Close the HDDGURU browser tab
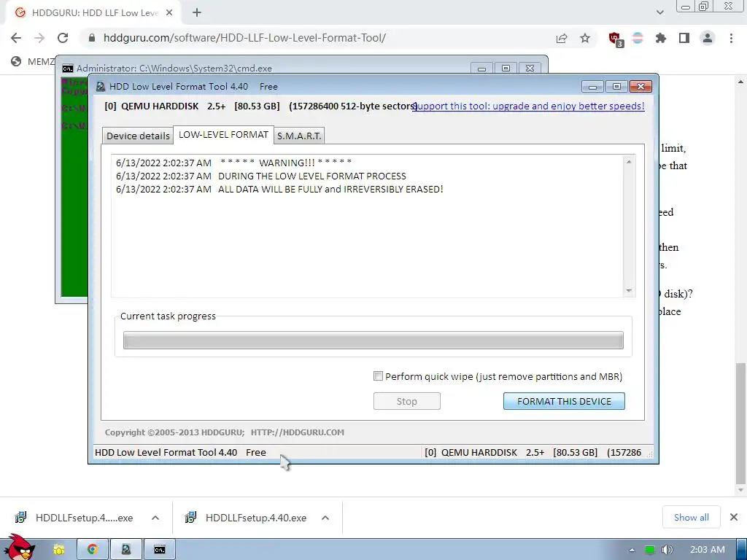The height and width of the screenshot is (560, 747). [x=169, y=13]
